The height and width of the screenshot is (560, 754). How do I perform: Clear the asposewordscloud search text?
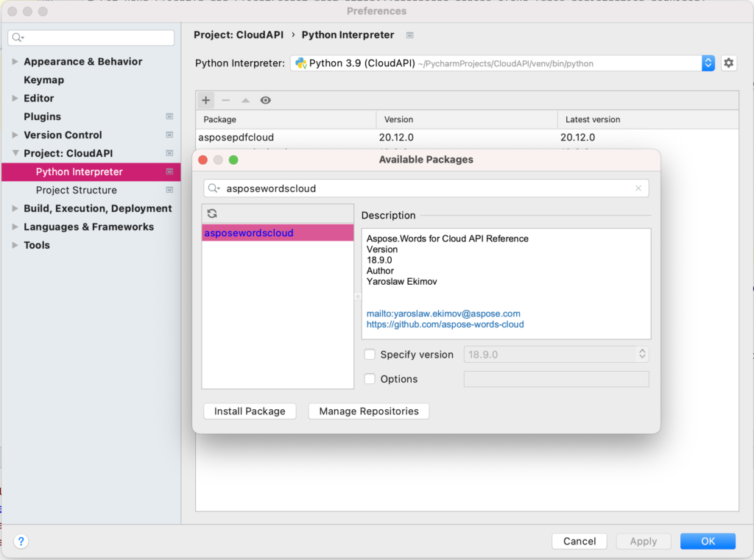pyautogui.click(x=638, y=188)
